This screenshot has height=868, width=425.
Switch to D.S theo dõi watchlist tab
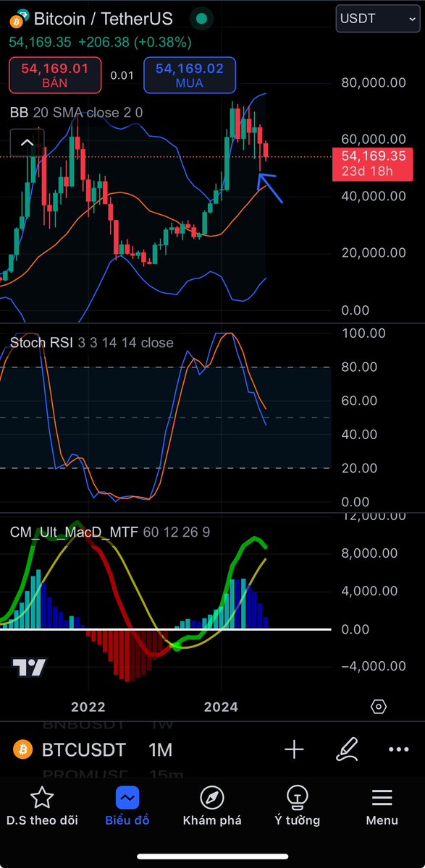click(x=42, y=807)
